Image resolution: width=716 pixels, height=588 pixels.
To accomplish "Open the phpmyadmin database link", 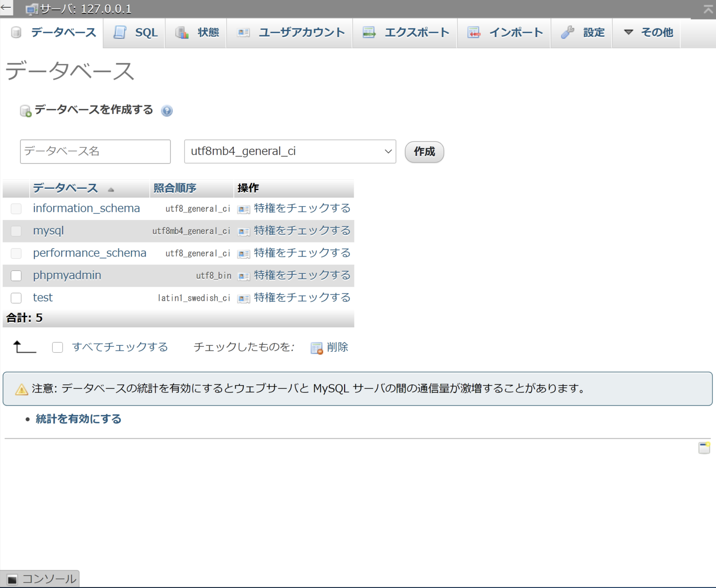I will pyautogui.click(x=67, y=275).
